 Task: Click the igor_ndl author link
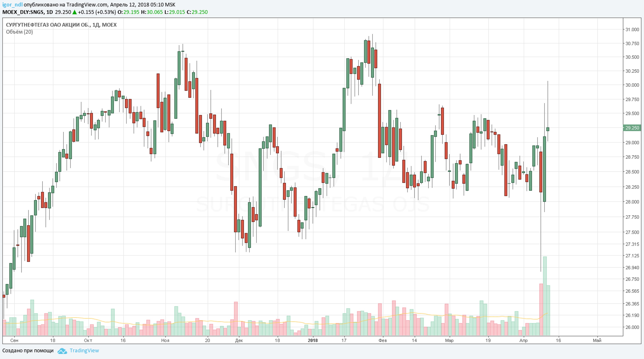click(12, 5)
